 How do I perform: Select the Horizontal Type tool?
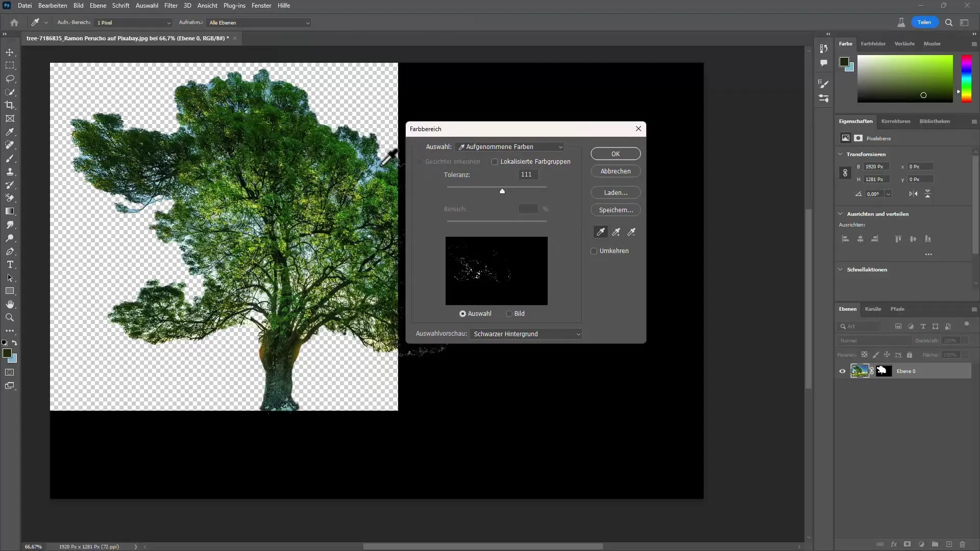coord(10,265)
